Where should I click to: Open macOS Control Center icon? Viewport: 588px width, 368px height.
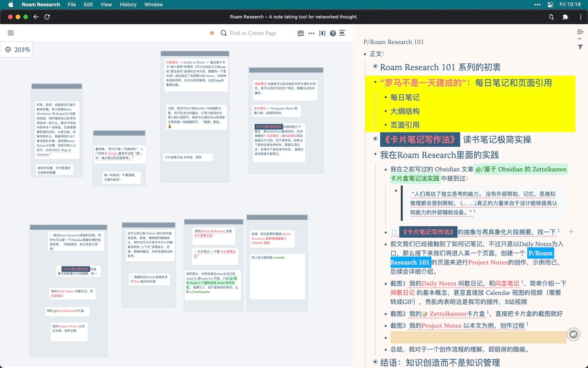551,5
